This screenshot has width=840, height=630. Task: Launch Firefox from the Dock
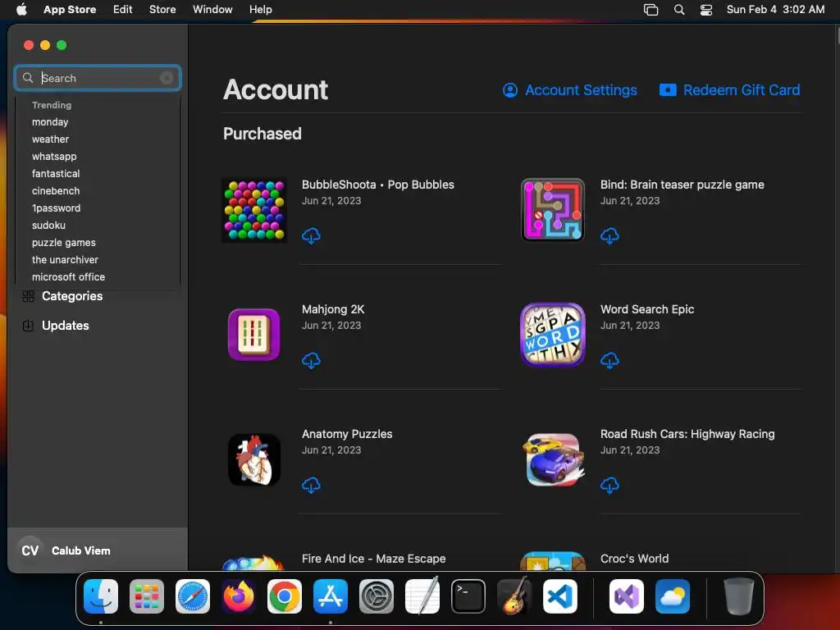[x=239, y=596]
